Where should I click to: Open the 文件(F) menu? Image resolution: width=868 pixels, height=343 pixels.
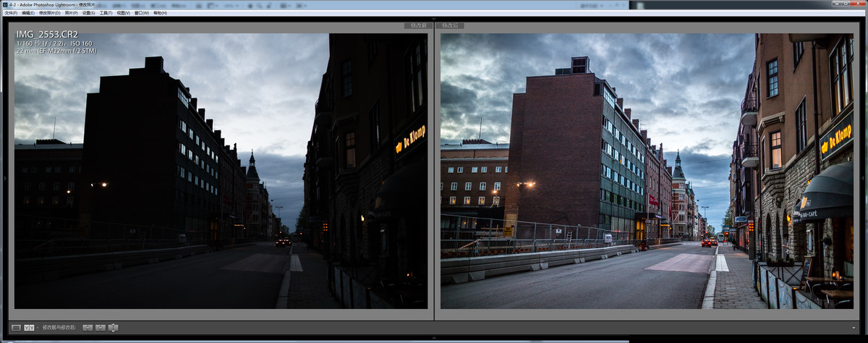tap(10, 13)
